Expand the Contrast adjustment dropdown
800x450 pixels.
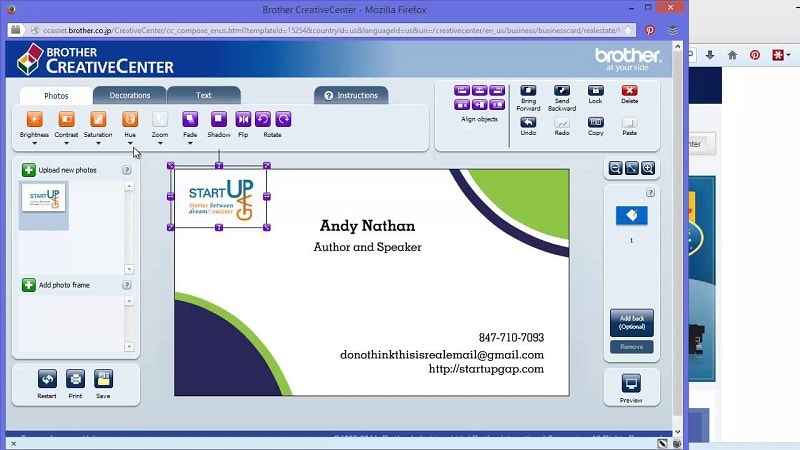[66, 143]
